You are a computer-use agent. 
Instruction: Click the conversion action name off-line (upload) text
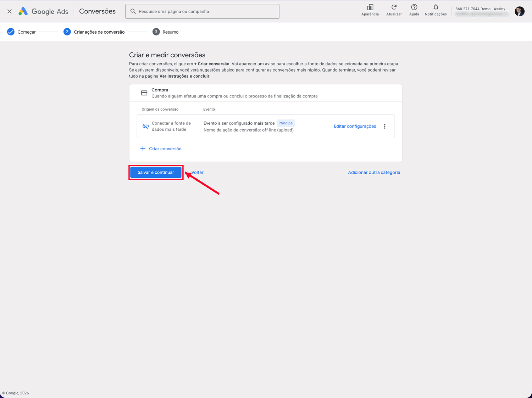[249, 130]
